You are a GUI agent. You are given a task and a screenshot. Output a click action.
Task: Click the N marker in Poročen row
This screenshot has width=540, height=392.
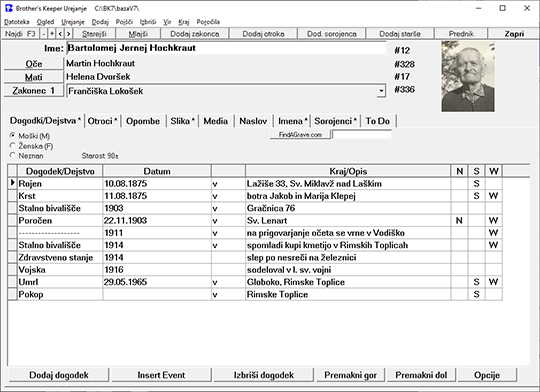tap(459, 220)
